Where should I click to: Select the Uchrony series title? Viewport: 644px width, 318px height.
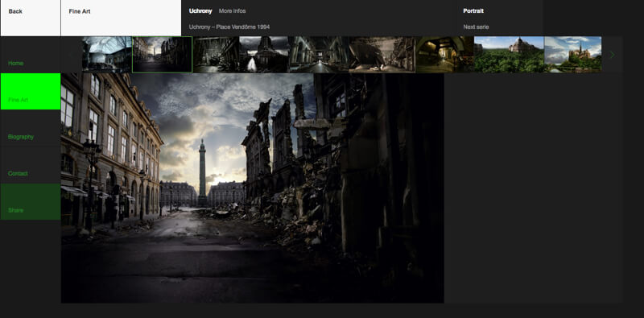click(200, 11)
